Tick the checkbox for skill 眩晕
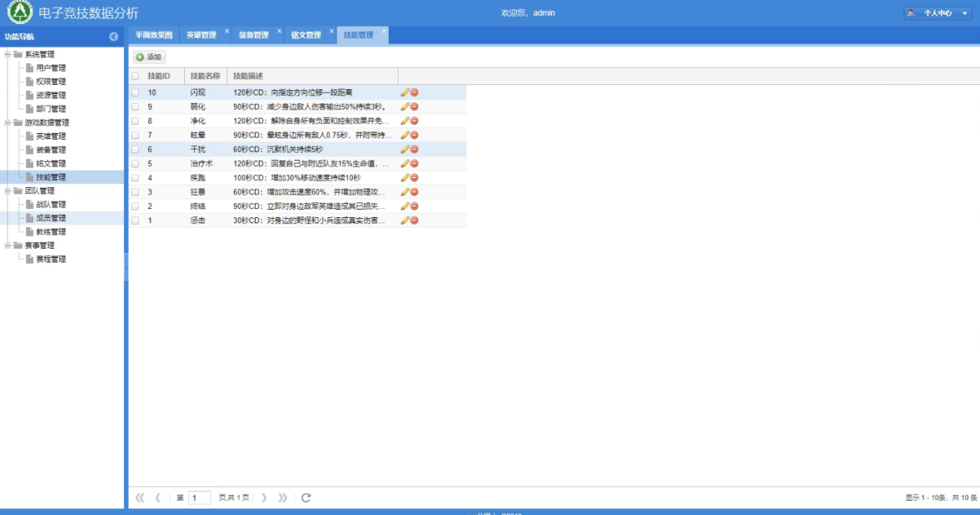The image size is (980, 515). pyautogui.click(x=135, y=135)
